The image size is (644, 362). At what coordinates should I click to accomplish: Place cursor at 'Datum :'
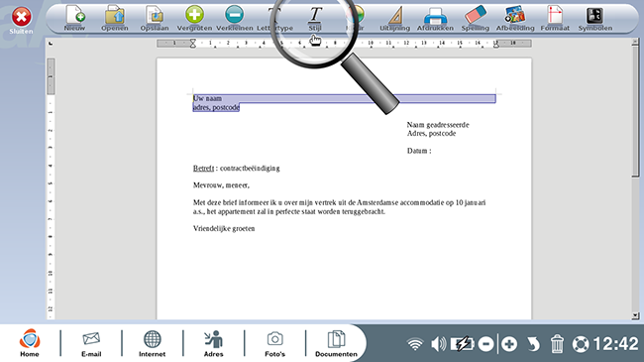419,151
